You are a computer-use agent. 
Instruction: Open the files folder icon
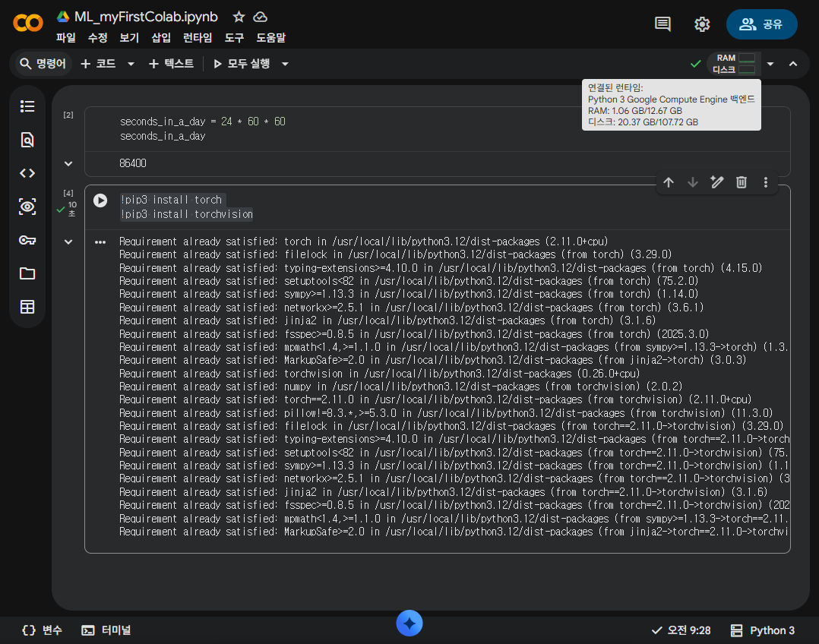pos(27,273)
